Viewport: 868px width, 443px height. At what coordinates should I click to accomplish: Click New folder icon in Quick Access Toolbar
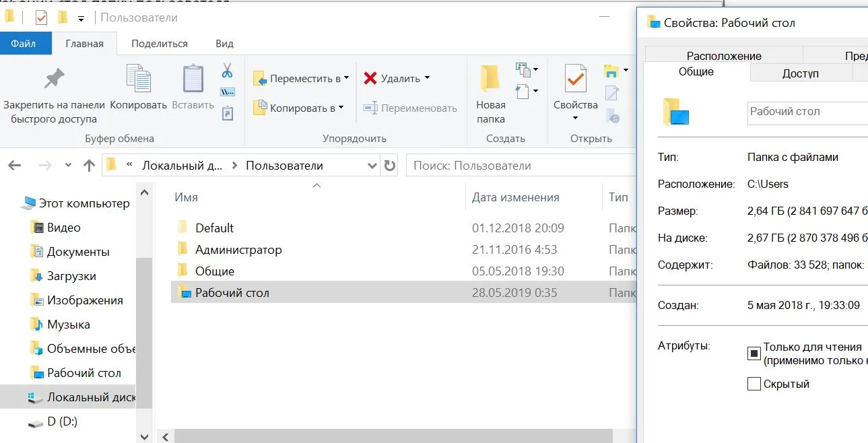coord(63,18)
